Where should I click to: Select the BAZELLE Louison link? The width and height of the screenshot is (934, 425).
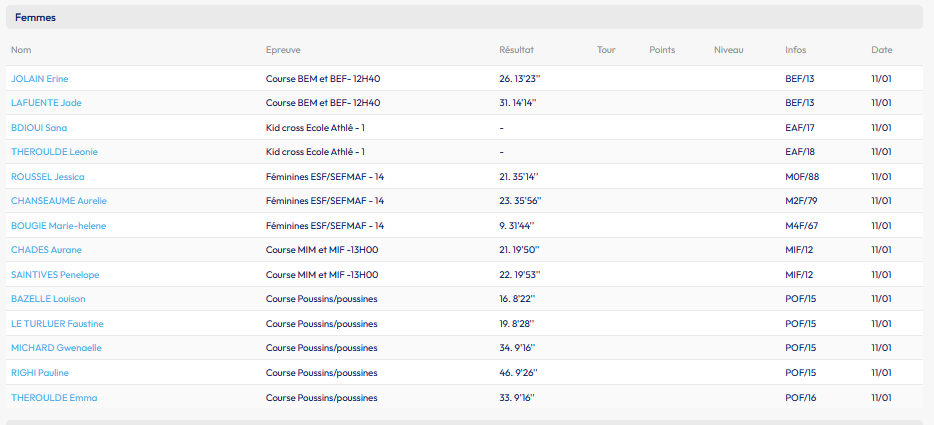point(48,299)
